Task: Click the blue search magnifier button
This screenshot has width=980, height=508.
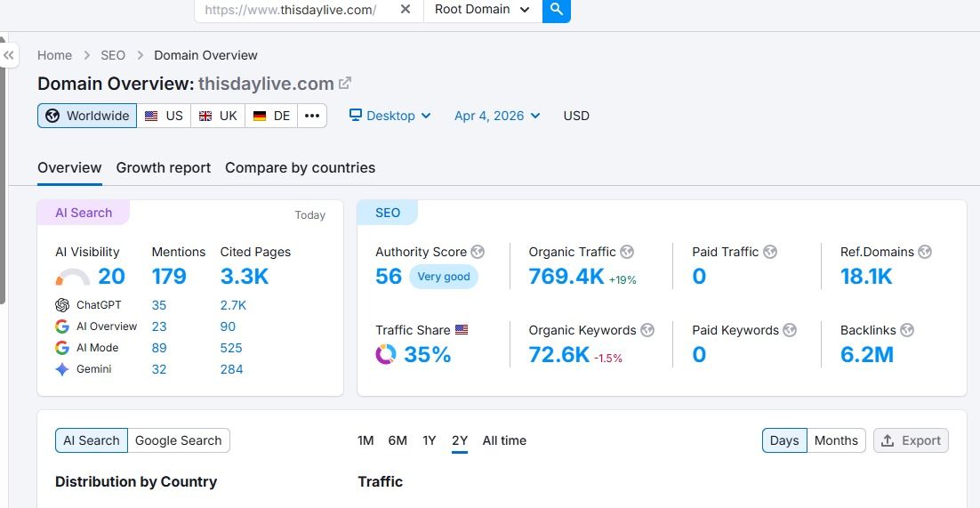Action: click(x=556, y=10)
